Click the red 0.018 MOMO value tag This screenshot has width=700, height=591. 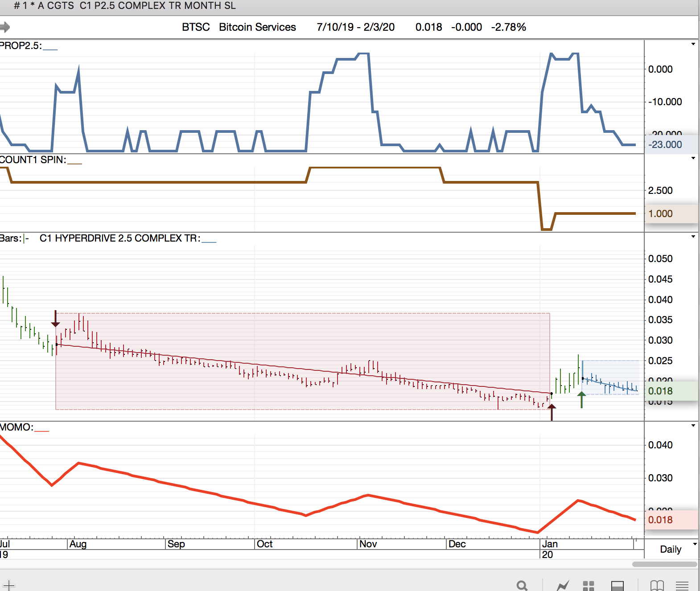click(671, 520)
